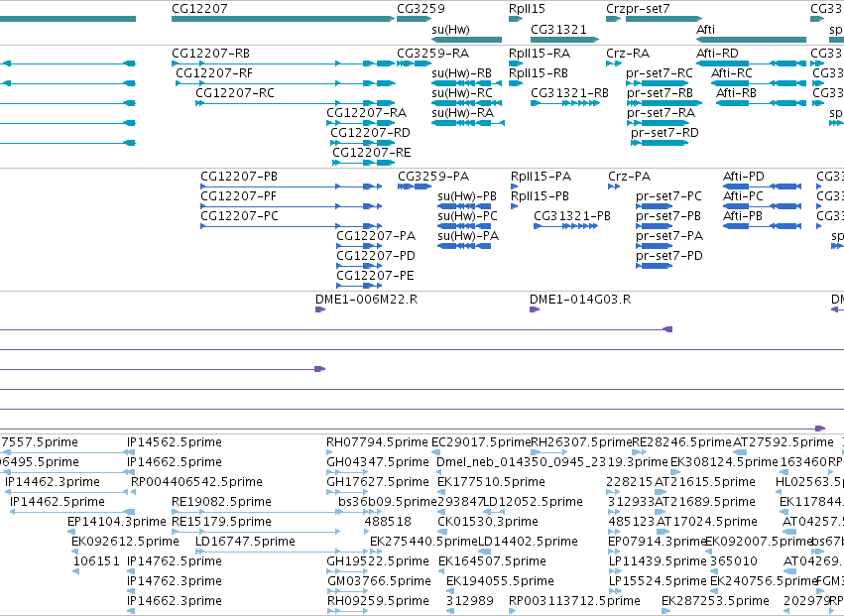Click EST label LD16747.5prime

click(245, 542)
